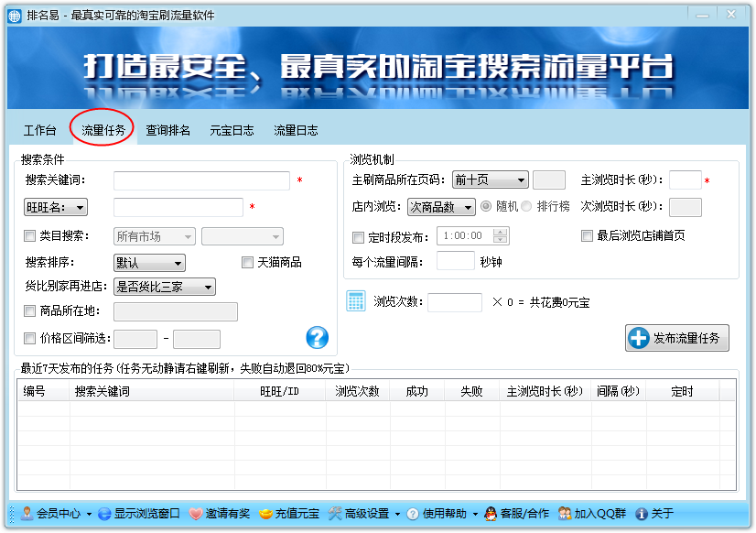Sort by the 浏览次数 column header
The image size is (756, 533).
point(358,391)
